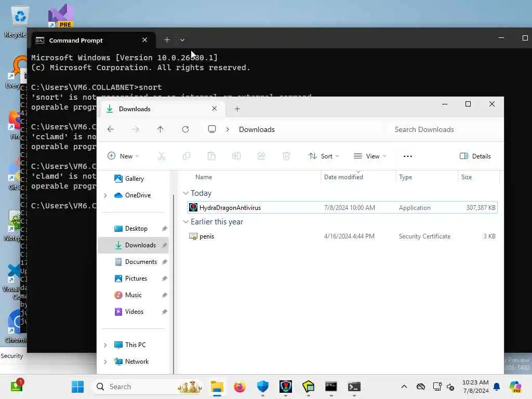Select the penis certificate file icon

coord(193,236)
